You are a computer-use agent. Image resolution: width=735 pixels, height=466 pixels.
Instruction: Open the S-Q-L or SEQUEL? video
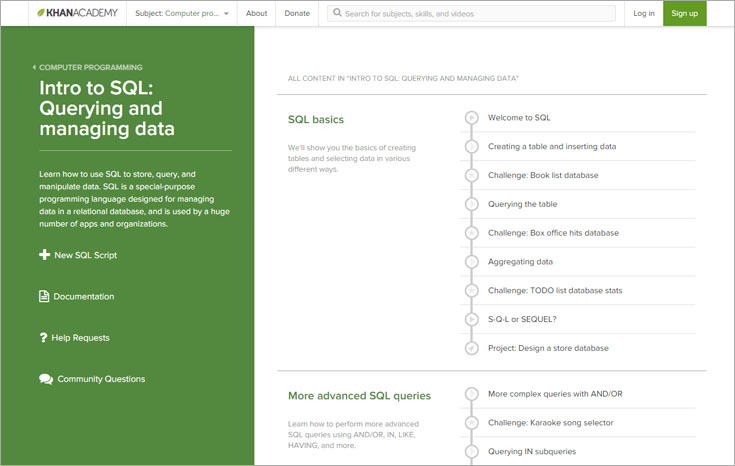[522, 319]
